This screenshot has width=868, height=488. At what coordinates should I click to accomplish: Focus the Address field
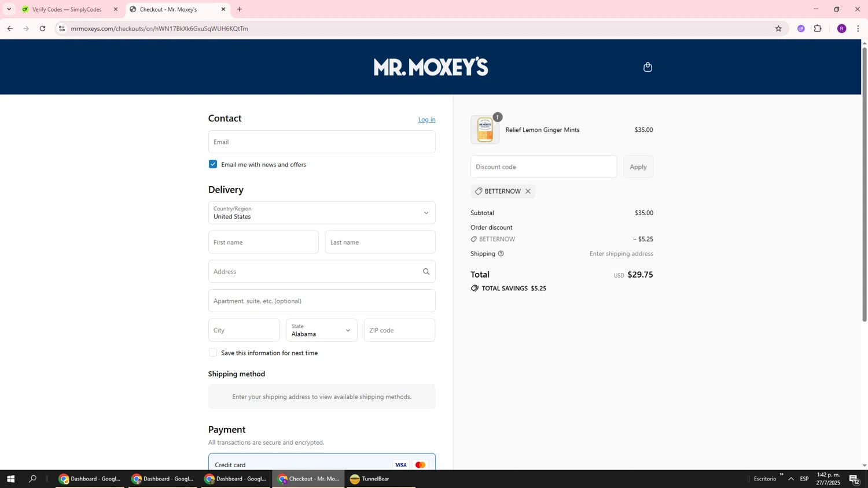coord(322,272)
